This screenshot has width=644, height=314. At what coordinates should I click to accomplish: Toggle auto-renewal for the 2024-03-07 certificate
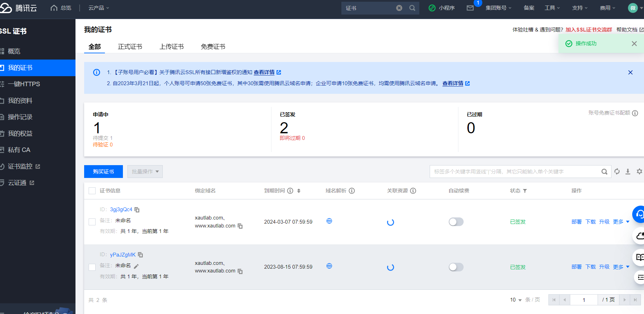(456, 222)
